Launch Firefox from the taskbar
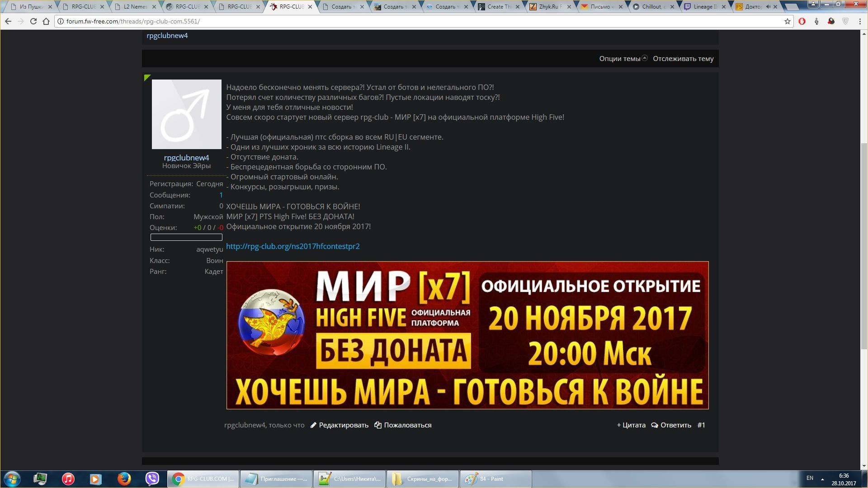Viewport: 868px width, 488px height. (x=124, y=479)
